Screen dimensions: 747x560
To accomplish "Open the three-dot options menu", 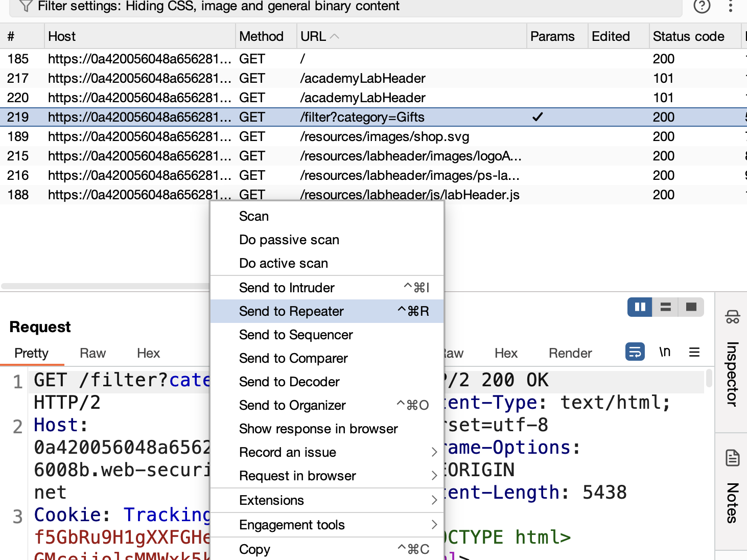I will click(731, 6).
